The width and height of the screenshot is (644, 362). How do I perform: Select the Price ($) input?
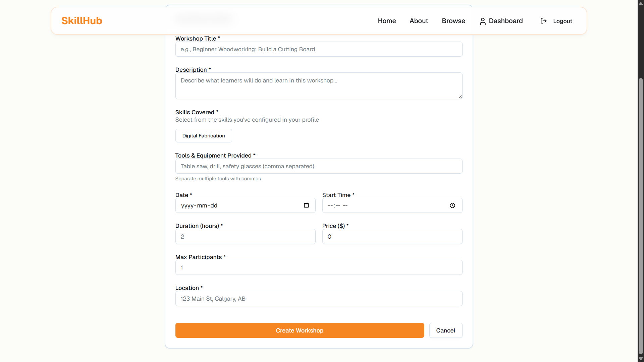392,237
